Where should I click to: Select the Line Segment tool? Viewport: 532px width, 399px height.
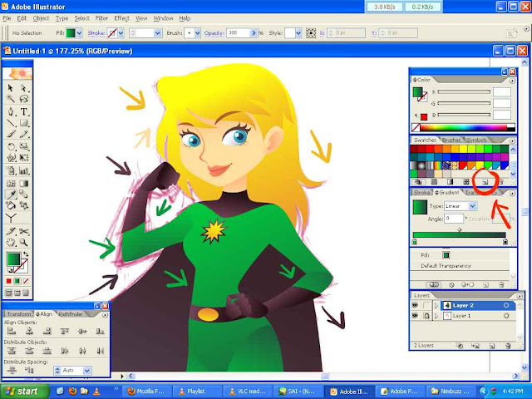(11, 123)
